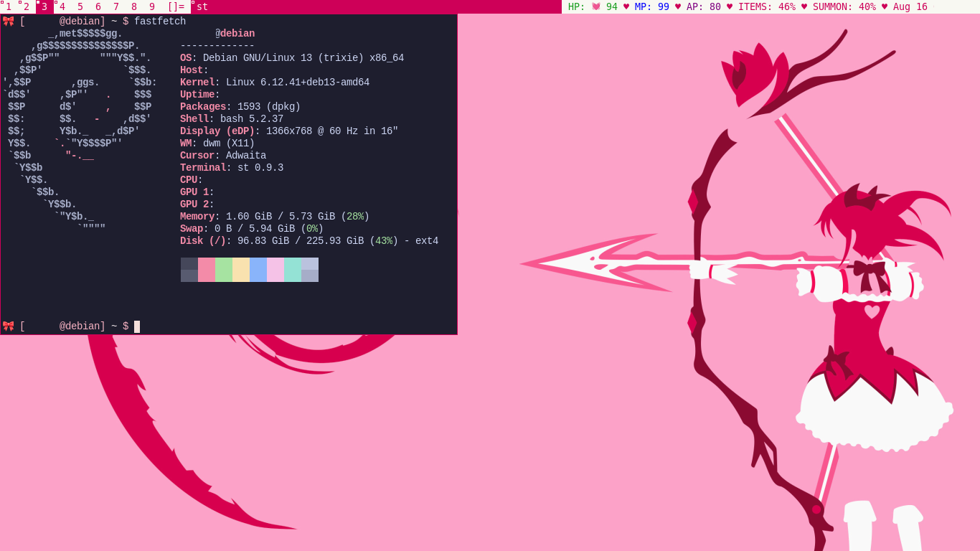The width and height of the screenshot is (980, 551).
Task: Click the 'Swap: 0 B / 5.94 GiB' line
Action: tap(252, 229)
